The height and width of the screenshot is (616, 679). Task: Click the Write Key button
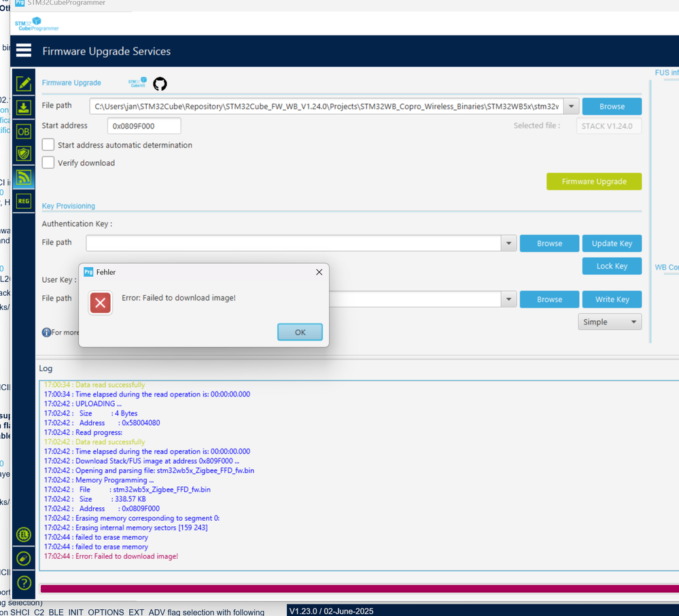[x=612, y=299]
